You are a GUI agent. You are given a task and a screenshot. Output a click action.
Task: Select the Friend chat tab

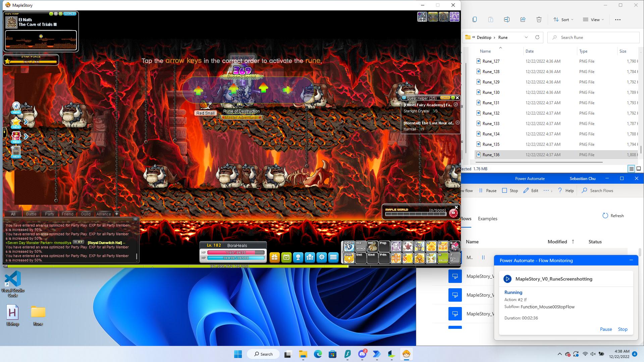tap(67, 214)
